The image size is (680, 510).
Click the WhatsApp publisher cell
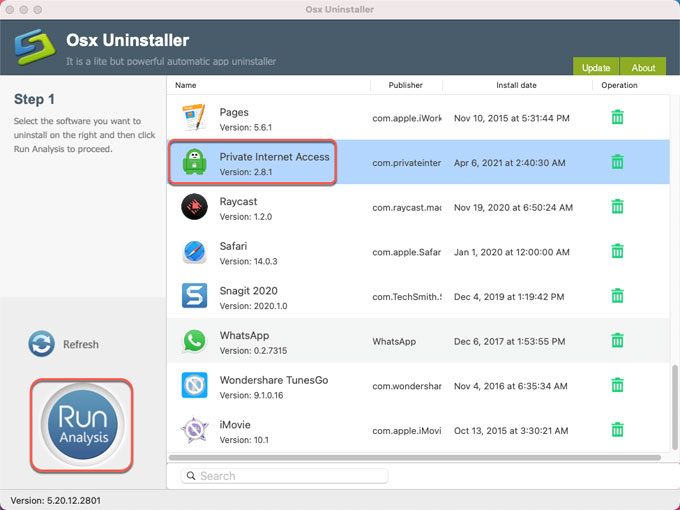(394, 341)
